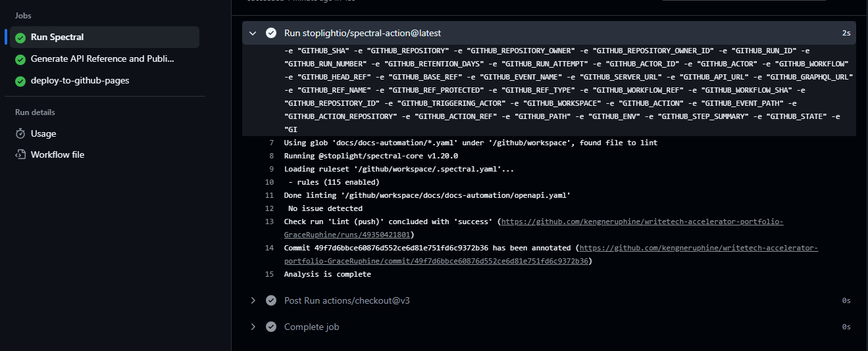Click the Workflow file code icon
Viewport: 868px width, 351px height.
pos(20,155)
